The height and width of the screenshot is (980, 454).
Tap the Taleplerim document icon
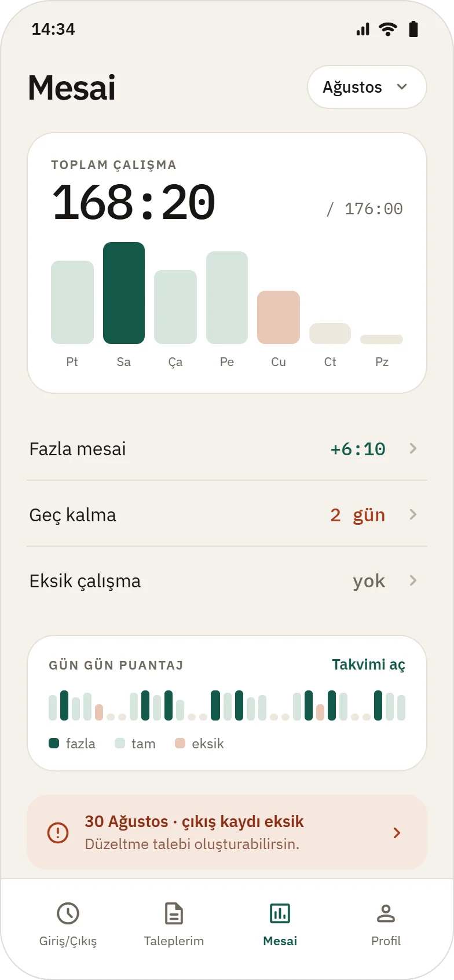(x=174, y=913)
